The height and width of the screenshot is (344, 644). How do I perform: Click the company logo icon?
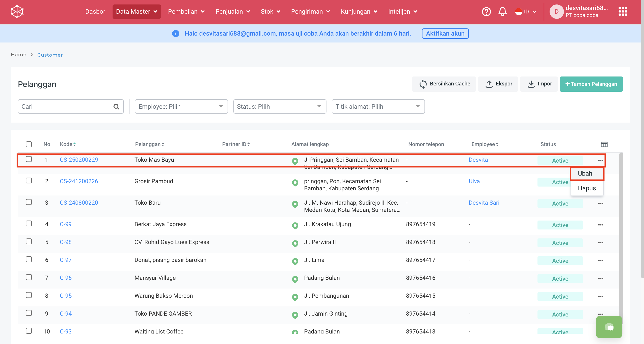coord(17,11)
